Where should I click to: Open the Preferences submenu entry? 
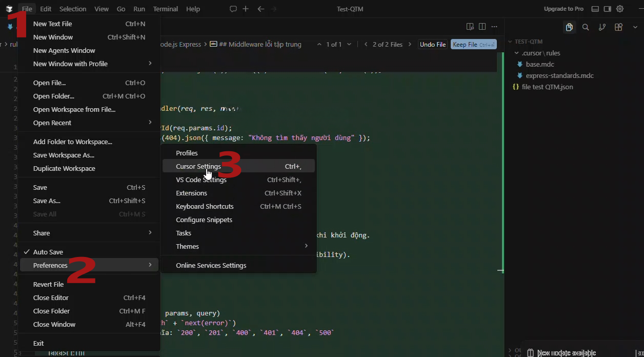coord(89,265)
